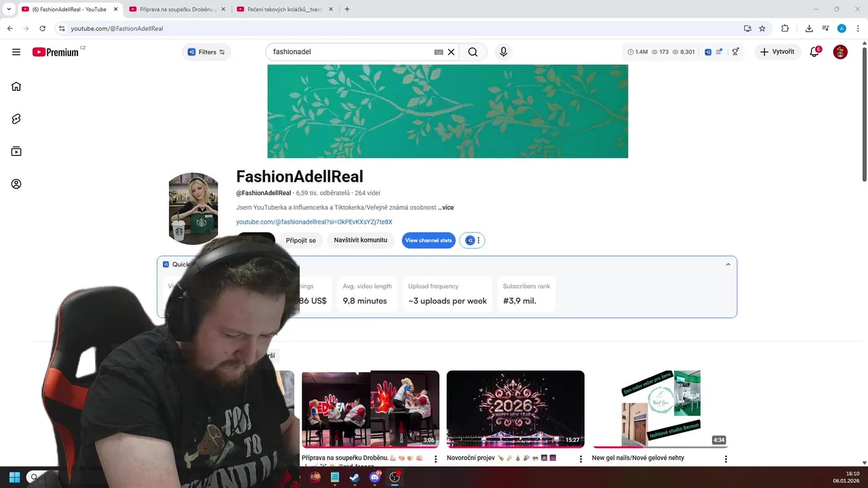
Task: Click the #3,9 mil. subscribers rank
Action: 527,294
